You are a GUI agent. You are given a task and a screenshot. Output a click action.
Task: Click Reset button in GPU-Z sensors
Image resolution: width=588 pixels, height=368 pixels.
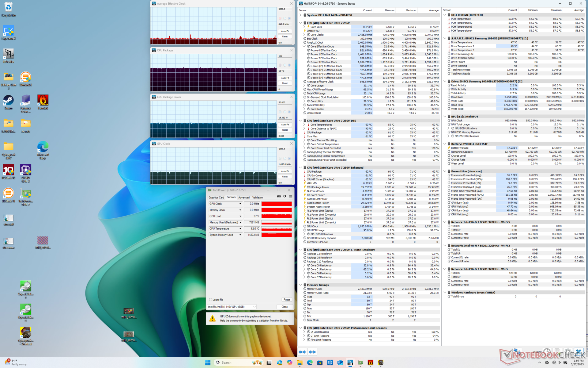click(x=286, y=300)
